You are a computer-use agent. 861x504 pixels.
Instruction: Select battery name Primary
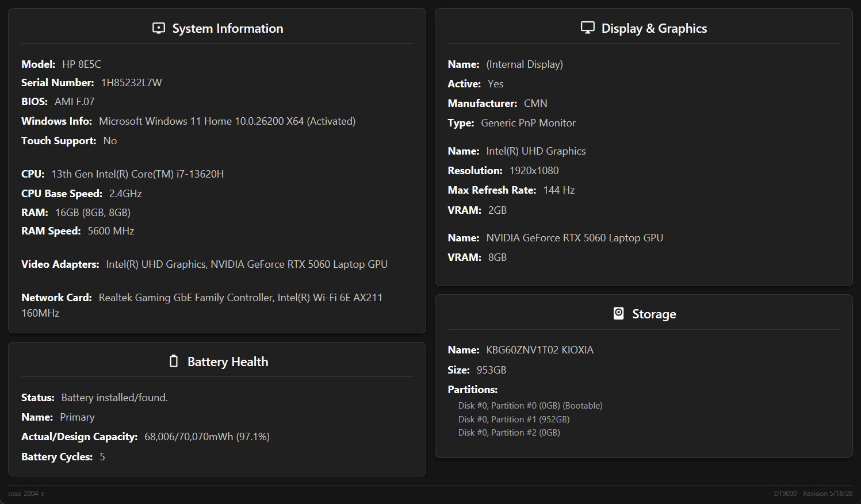tap(77, 417)
